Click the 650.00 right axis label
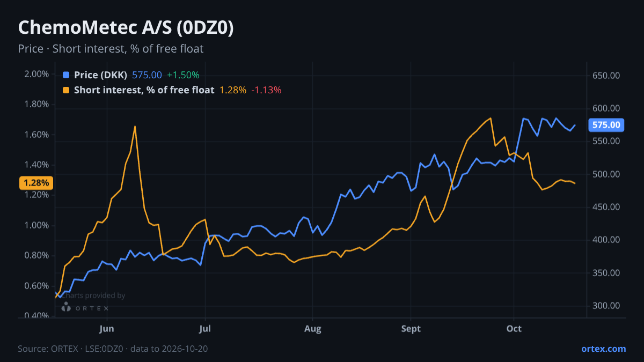The image size is (644, 362). [x=606, y=76]
